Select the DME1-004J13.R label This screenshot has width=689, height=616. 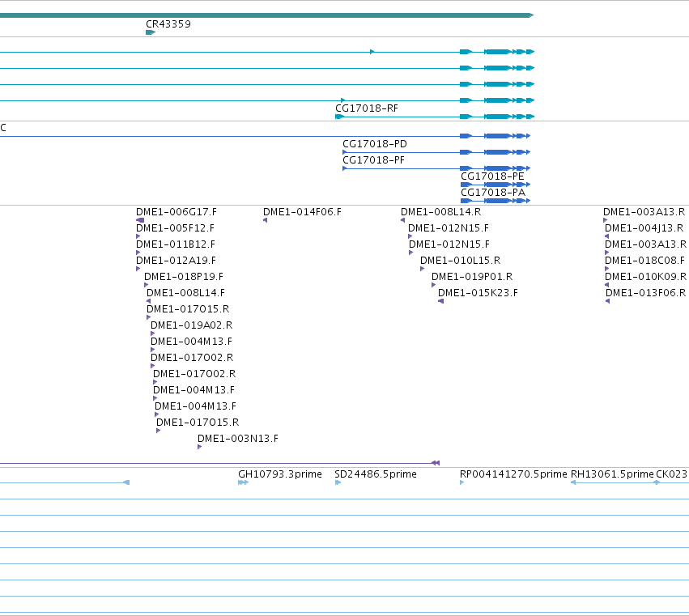click(x=644, y=228)
